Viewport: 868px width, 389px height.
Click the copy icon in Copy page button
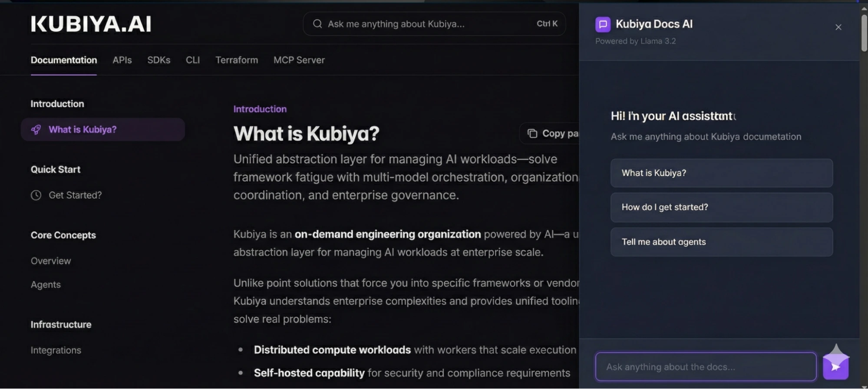(x=532, y=133)
